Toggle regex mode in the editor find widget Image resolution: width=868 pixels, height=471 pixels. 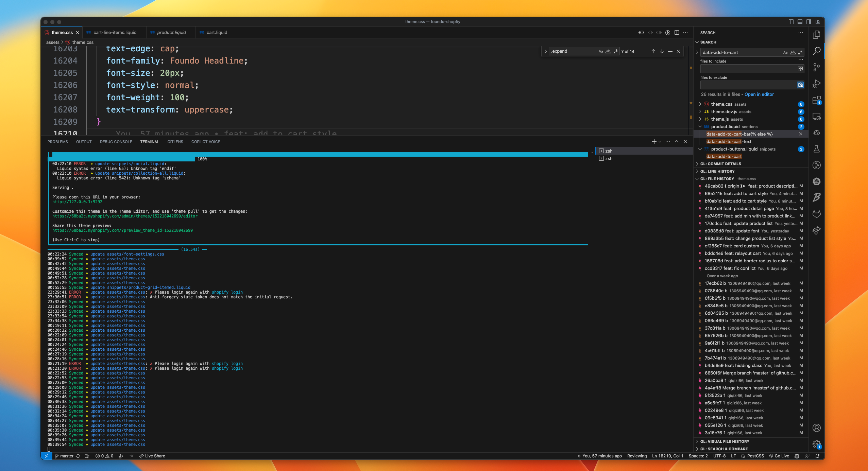(615, 51)
